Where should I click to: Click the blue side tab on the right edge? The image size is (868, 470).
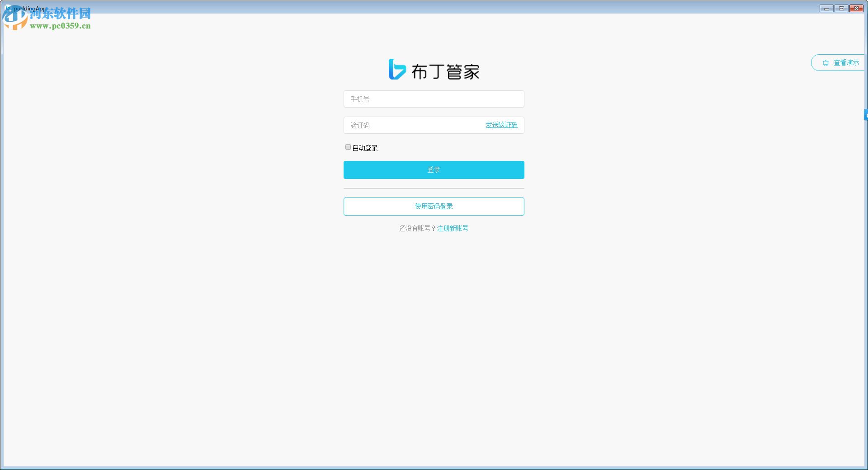(x=866, y=115)
